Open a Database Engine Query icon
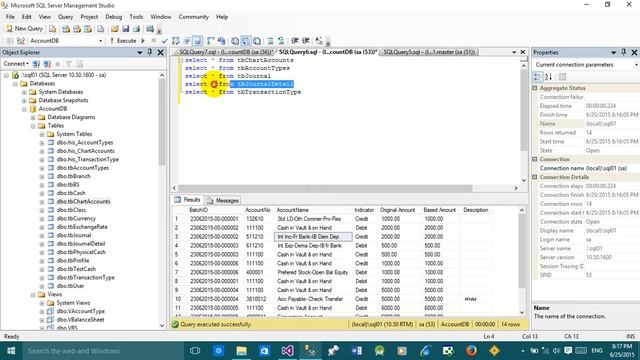The height and width of the screenshot is (360, 640). 53,29
